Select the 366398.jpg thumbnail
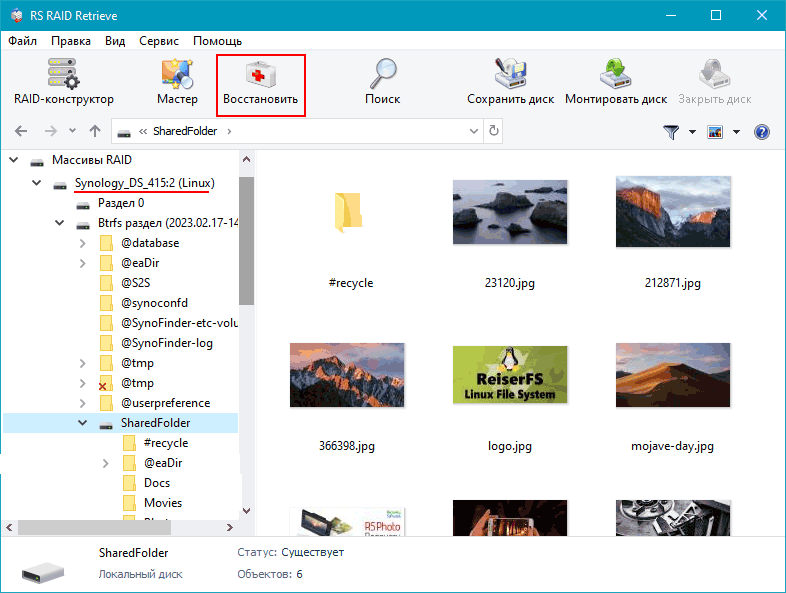 point(347,375)
